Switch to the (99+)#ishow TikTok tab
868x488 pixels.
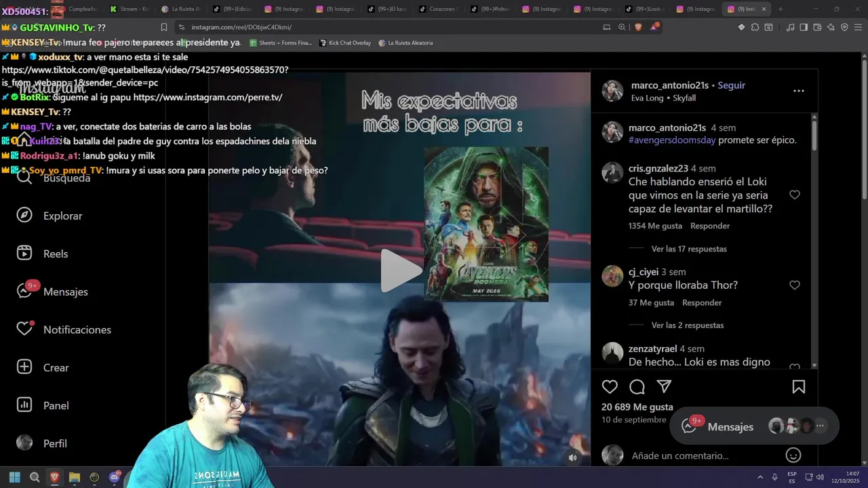pos(490,9)
